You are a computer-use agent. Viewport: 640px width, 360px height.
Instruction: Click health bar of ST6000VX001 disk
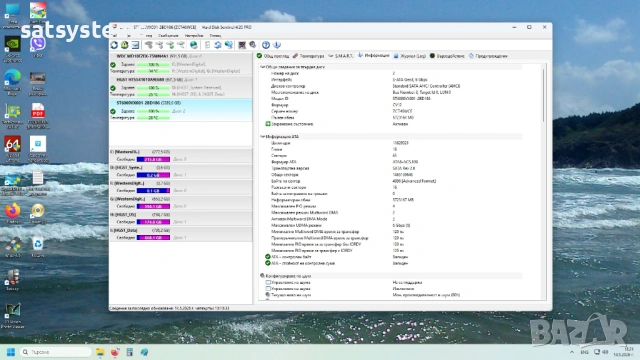(153, 111)
